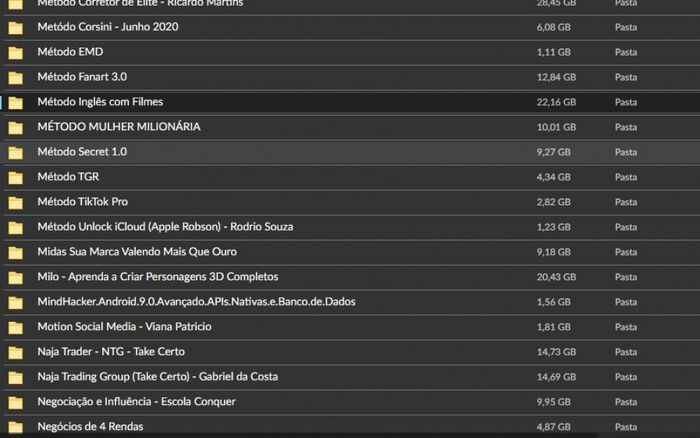Click folder icon beside Midas Sua Marca
This screenshot has width=700, height=438.
[x=16, y=253]
